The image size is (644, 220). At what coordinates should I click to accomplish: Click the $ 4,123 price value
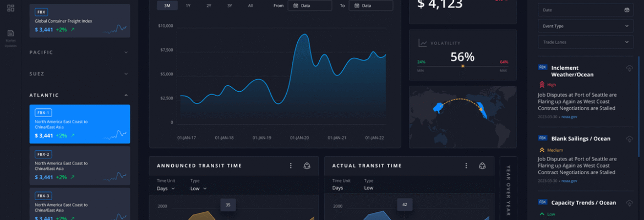tap(440, 4)
